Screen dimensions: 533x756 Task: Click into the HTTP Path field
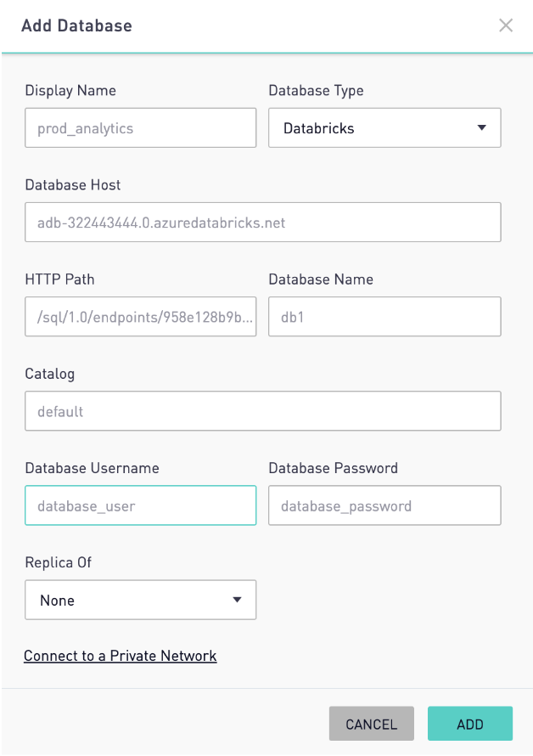click(141, 317)
